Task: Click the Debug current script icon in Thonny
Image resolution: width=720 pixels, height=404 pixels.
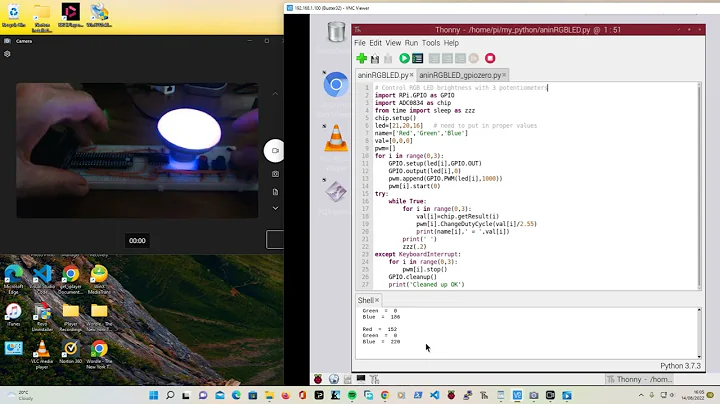Action: coord(417,58)
